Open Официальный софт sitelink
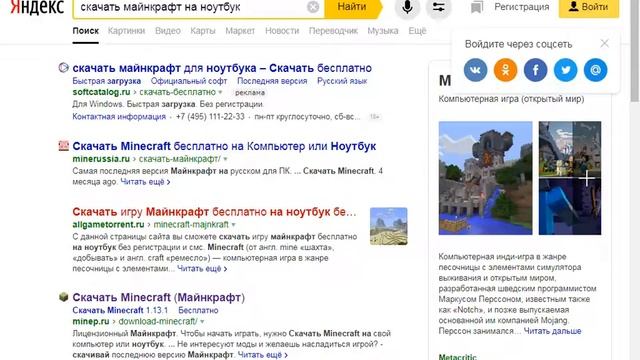Image resolution: width=640 pixels, height=360 pixels. tap(189, 81)
